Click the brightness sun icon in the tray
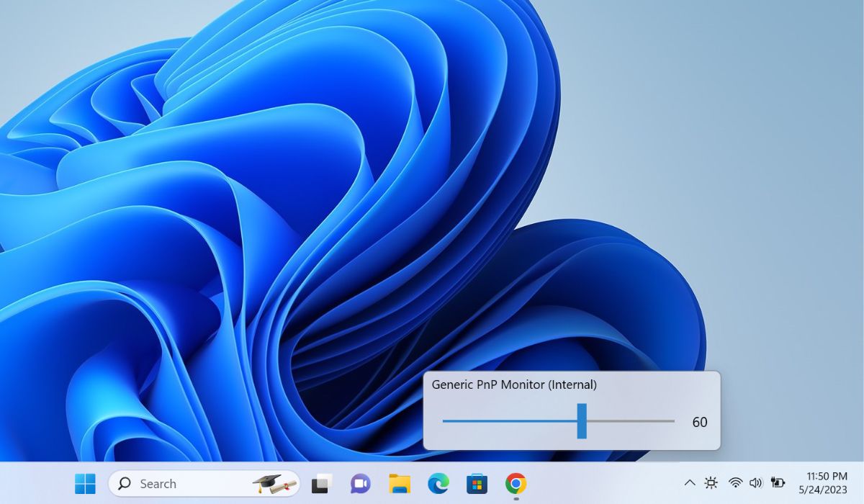Screen dimensions: 864x504 (711, 483)
